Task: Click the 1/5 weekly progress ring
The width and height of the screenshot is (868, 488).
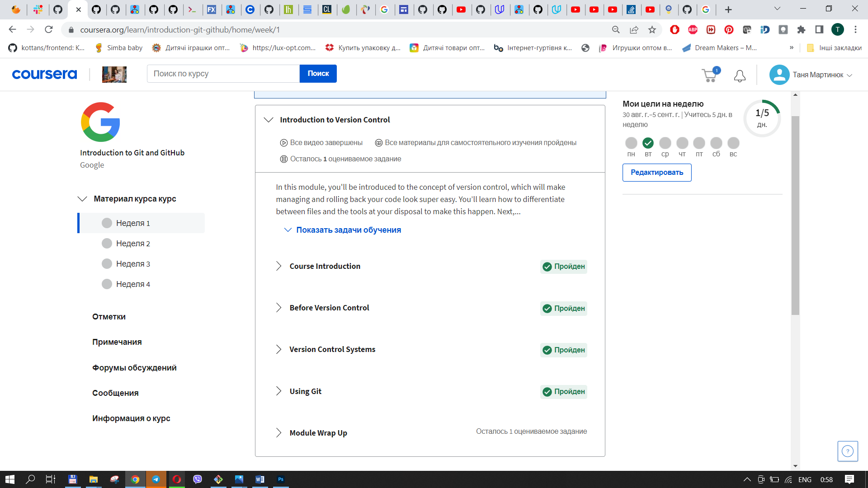Action: [762, 117]
